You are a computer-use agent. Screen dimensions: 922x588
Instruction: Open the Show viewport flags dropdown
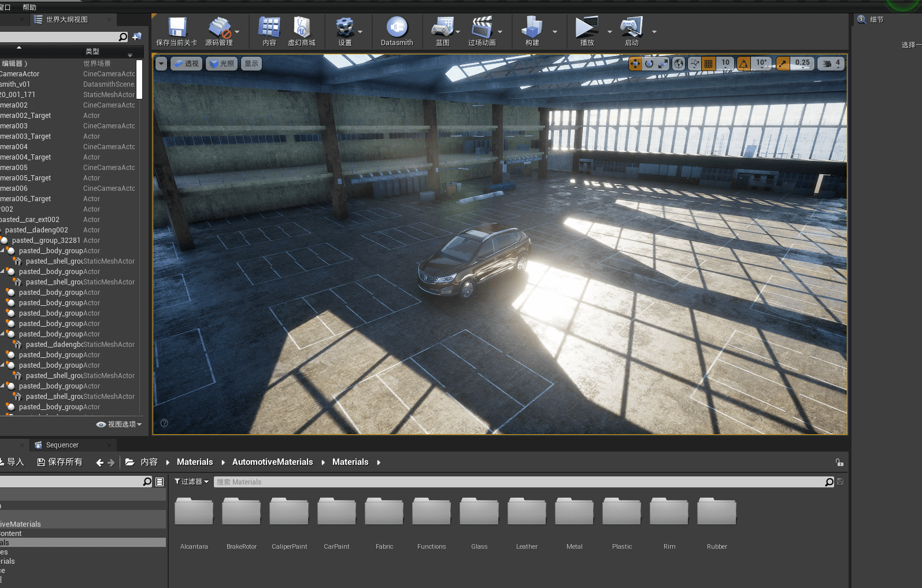(x=251, y=64)
